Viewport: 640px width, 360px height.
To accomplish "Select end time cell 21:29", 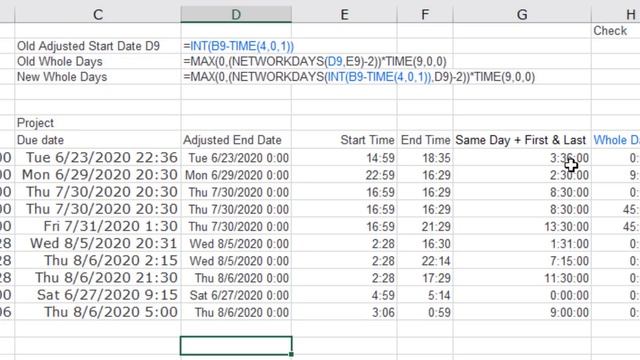I will point(436,227).
